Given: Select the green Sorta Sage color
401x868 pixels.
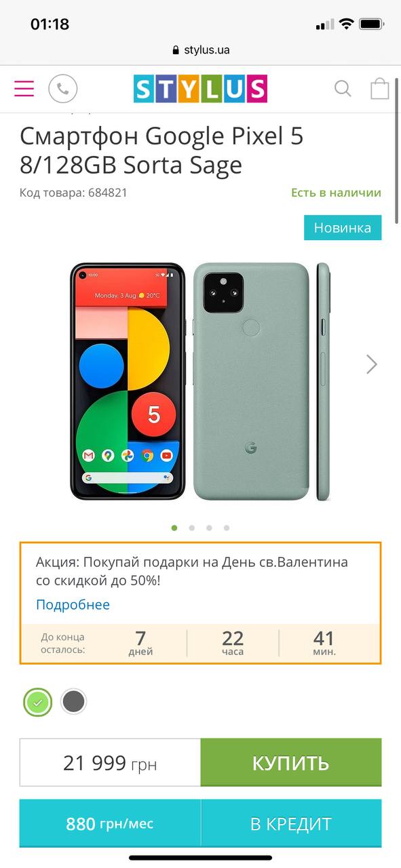Looking at the screenshot, I should pos(37,702).
